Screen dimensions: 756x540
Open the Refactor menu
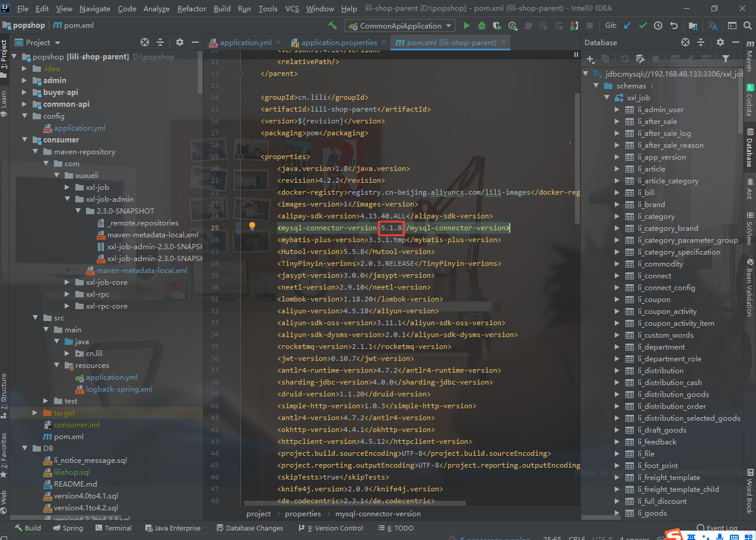pyautogui.click(x=191, y=8)
